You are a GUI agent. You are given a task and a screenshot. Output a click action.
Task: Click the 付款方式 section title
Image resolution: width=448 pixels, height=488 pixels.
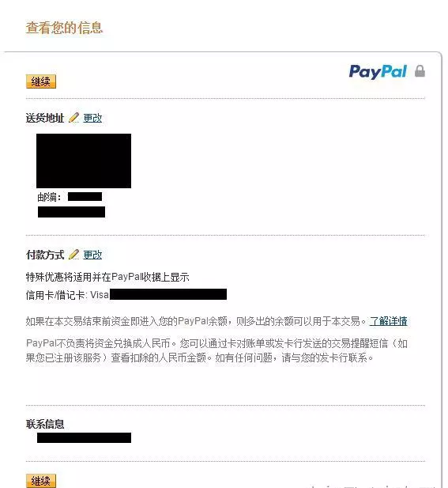(x=45, y=255)
